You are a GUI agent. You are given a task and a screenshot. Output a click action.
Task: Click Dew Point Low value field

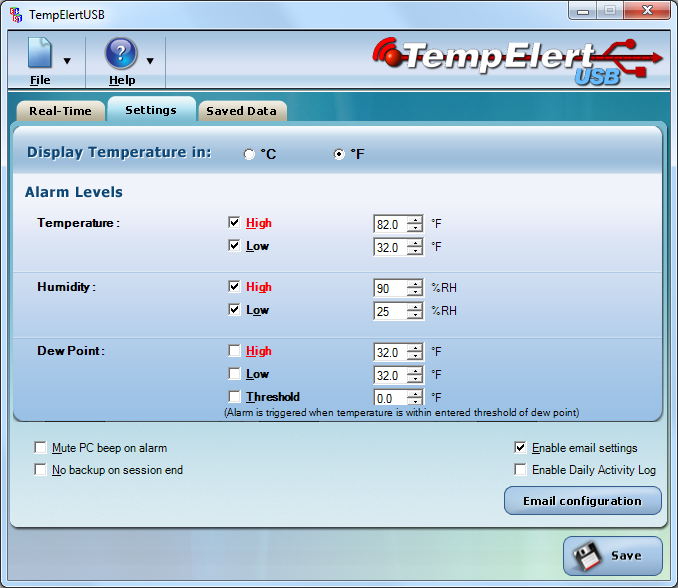(390, 375)
